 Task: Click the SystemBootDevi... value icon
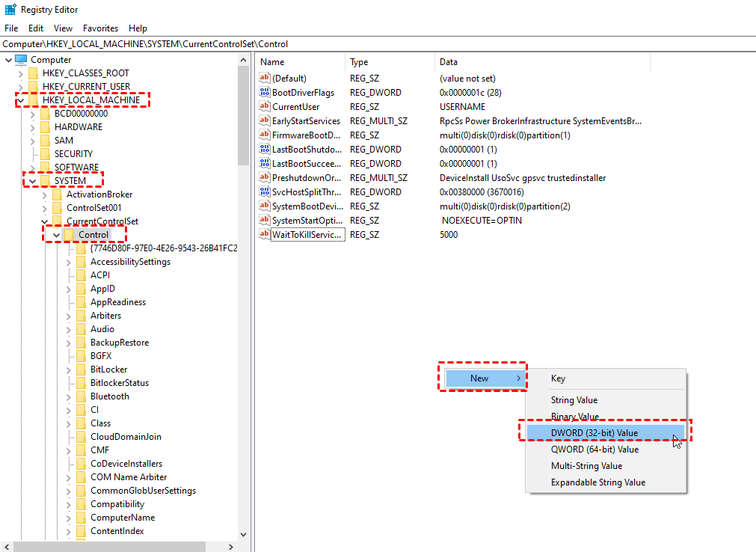point(264,206)
